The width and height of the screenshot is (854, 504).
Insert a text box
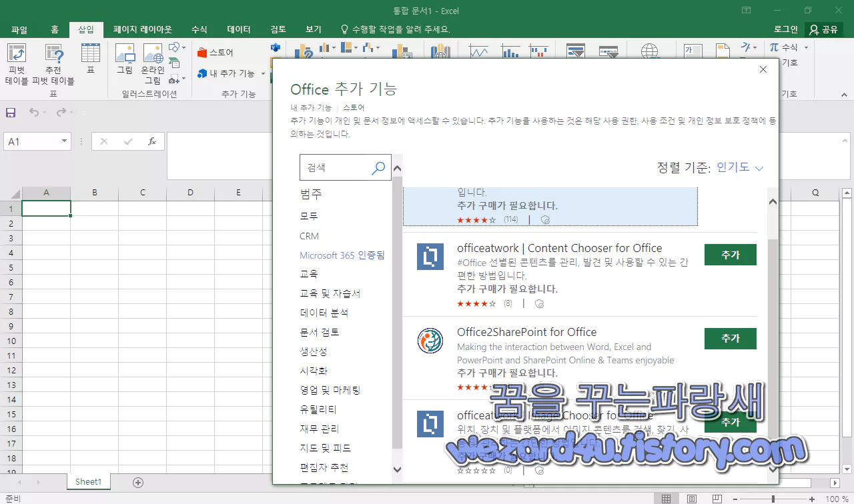click(693, 51)
